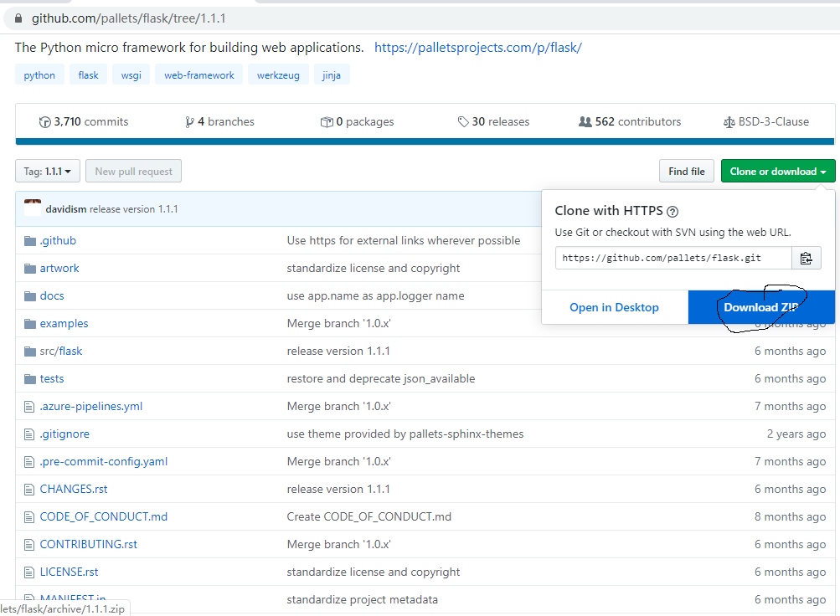Click the clone URL input field
Screen dimensions: 840x616
674,258
